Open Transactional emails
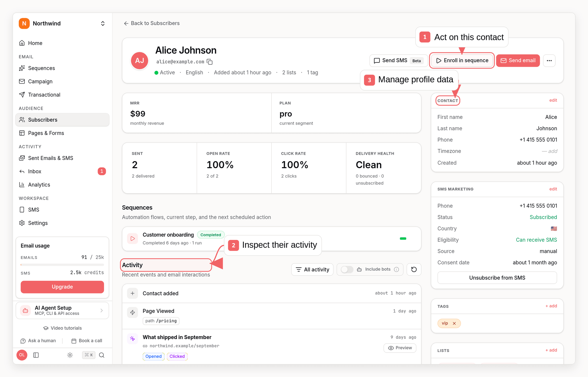The image size is (588, 377). pos(62,95)
